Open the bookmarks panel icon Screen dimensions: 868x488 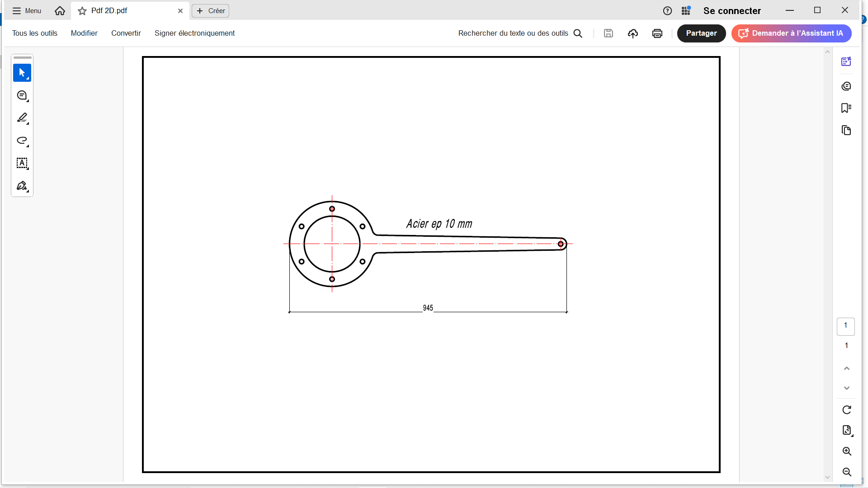point(846,108)
